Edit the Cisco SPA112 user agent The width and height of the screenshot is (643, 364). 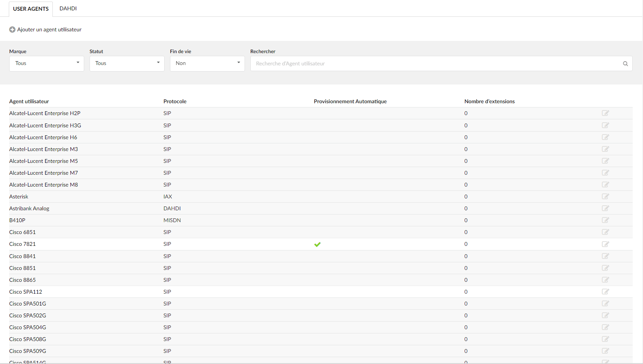click(x=605, y=292)
